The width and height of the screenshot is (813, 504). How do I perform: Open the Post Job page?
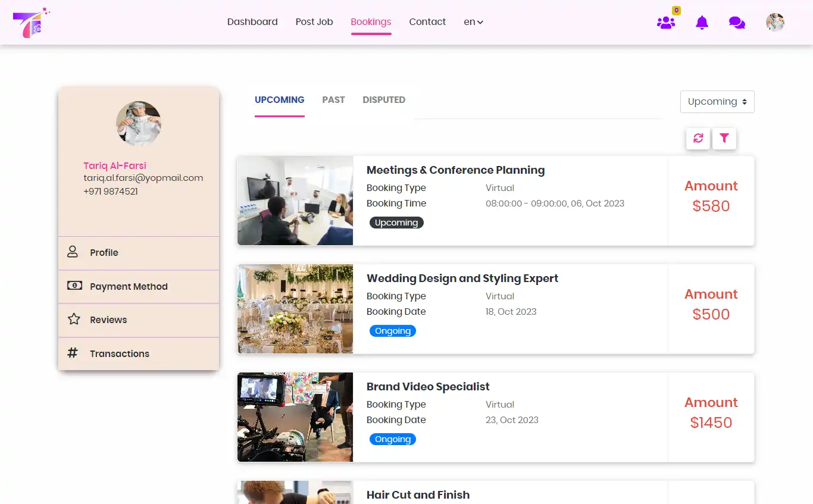[314, 21]
